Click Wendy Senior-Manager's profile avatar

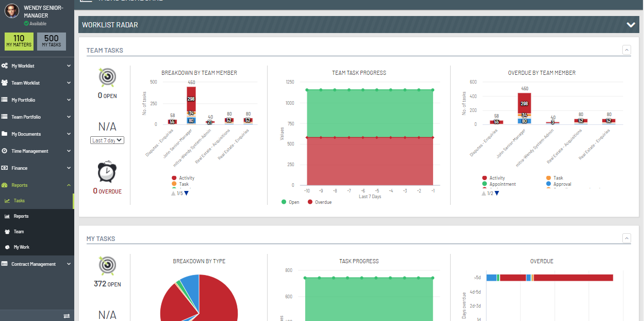[x=13, y=10]
